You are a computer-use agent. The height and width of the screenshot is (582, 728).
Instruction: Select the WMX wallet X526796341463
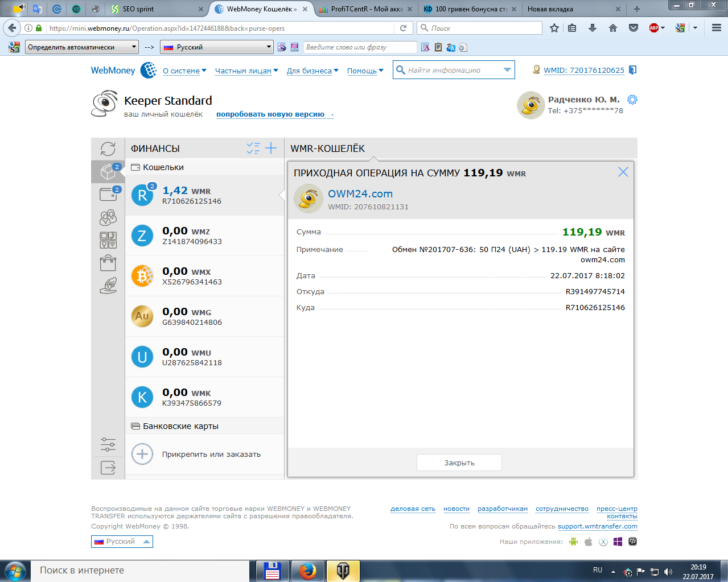(x=204, y=276)
